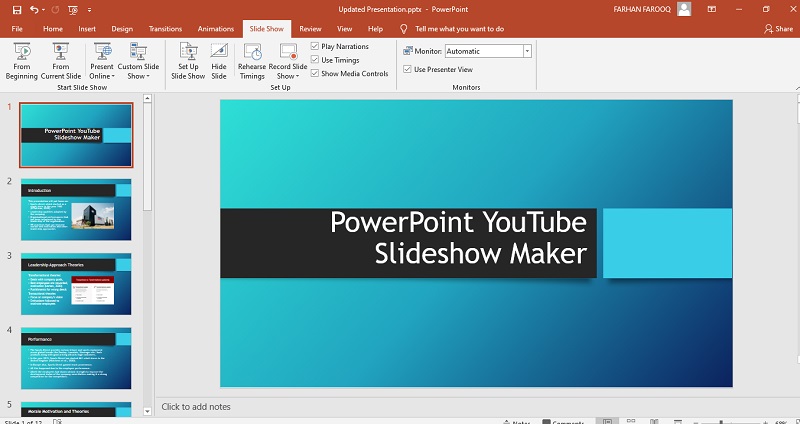Image resolution: width=800 pixels, height=424 pixels.
Task: Click the user account avatar picture
Action: point(684,9)
